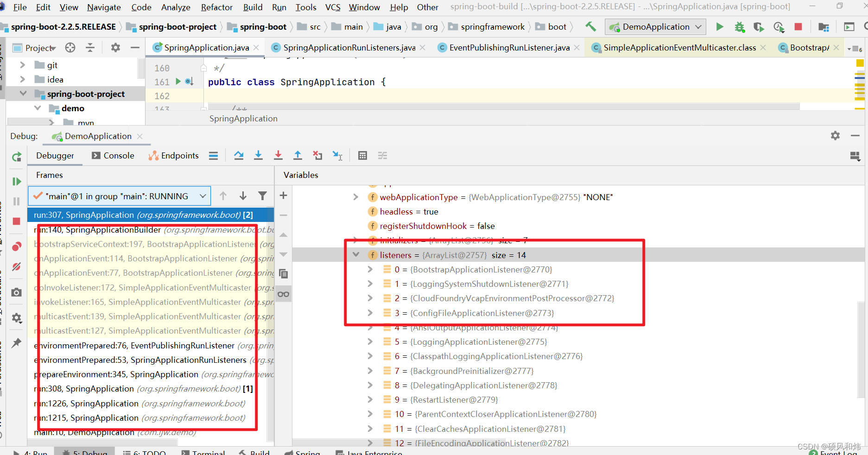
Task: Open Project panel gear settings
Action: (x=115, y=48)
